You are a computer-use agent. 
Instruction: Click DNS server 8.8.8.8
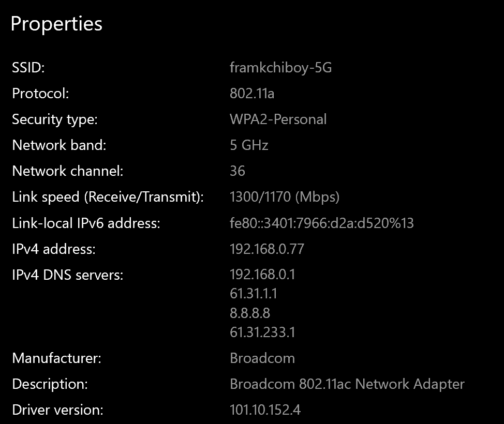[250, 313]
